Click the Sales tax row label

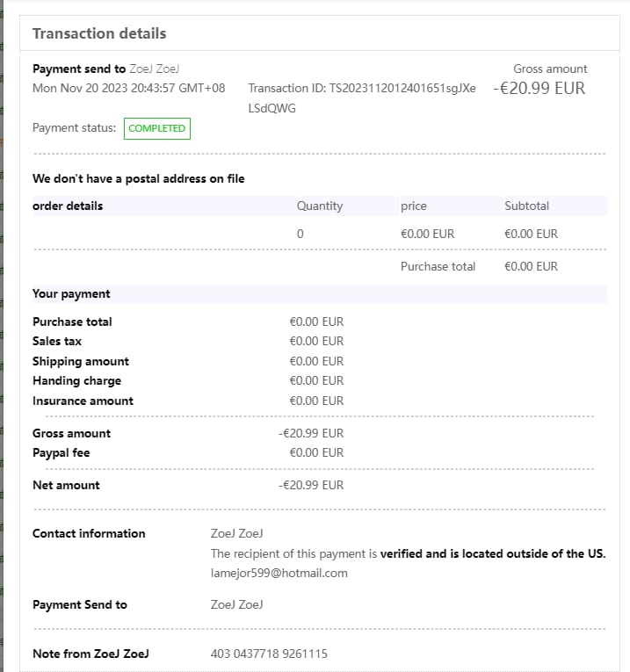point(57,341)
